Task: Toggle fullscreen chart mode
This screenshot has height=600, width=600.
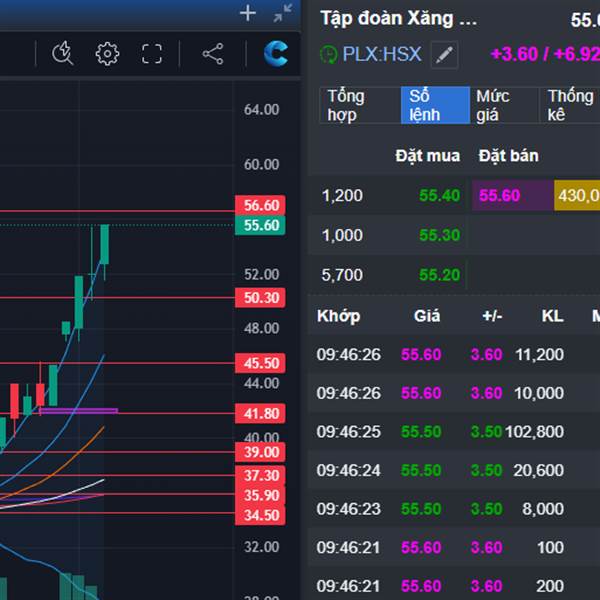Action: coord(152,54)
